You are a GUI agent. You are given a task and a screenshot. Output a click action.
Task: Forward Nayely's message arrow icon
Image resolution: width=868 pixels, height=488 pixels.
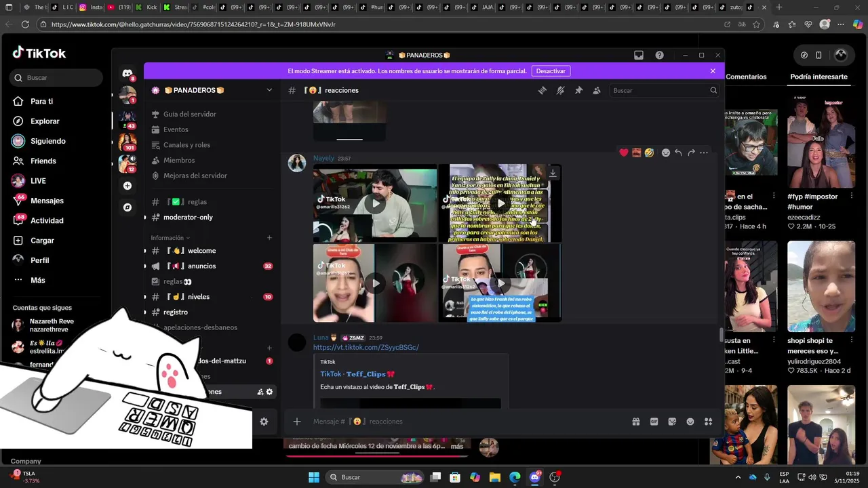point(691,152)
